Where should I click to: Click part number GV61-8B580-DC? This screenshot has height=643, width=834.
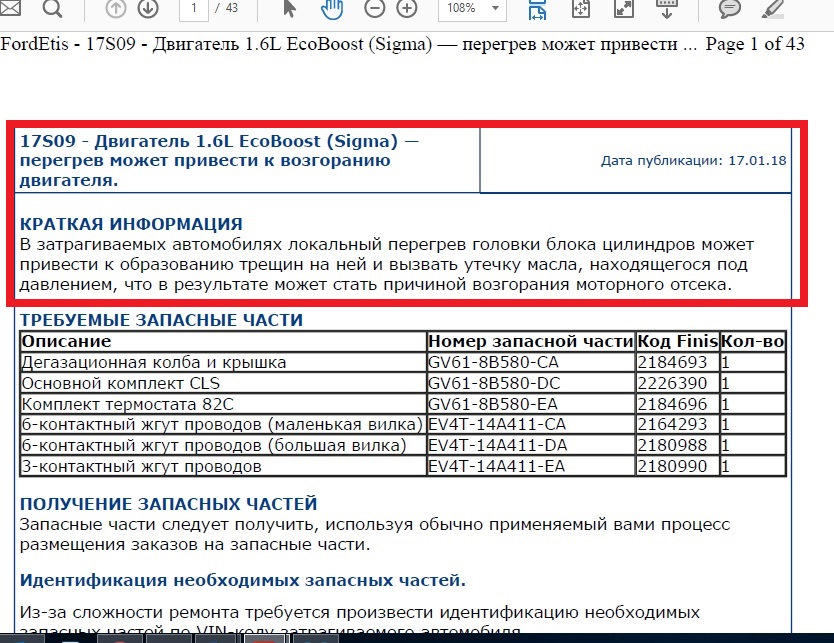pos(494,383)
